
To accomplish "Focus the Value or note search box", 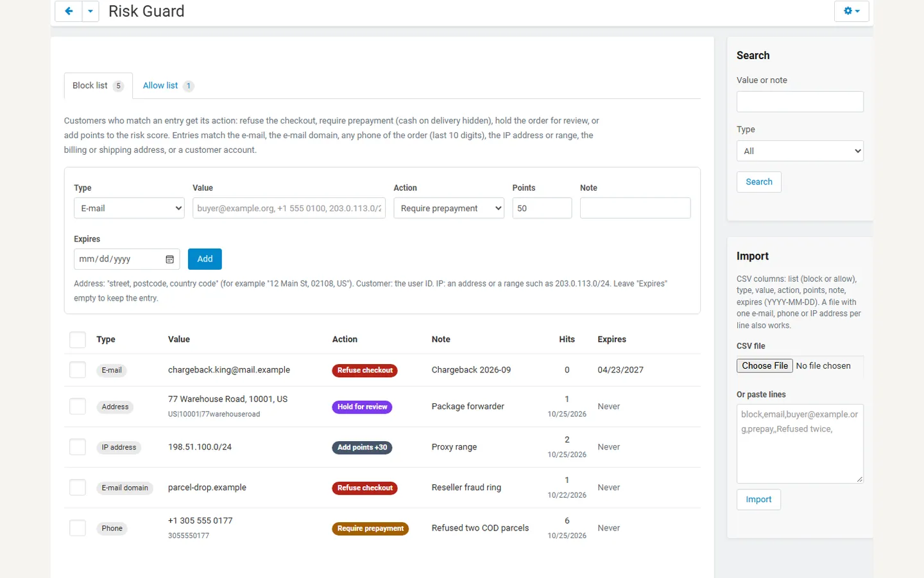I will click(800, 101).
